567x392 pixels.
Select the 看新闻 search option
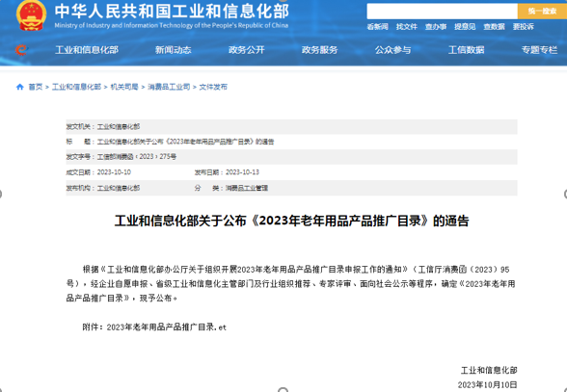[378, 27]
